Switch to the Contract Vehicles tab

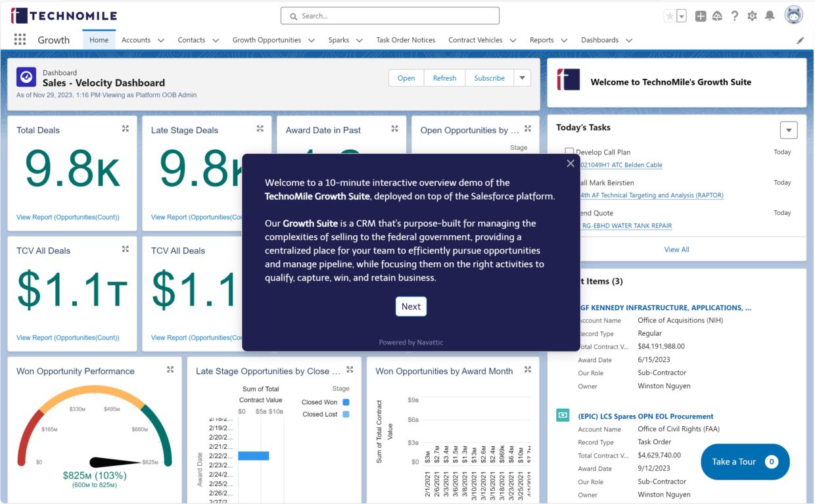(x=475, y=40)
